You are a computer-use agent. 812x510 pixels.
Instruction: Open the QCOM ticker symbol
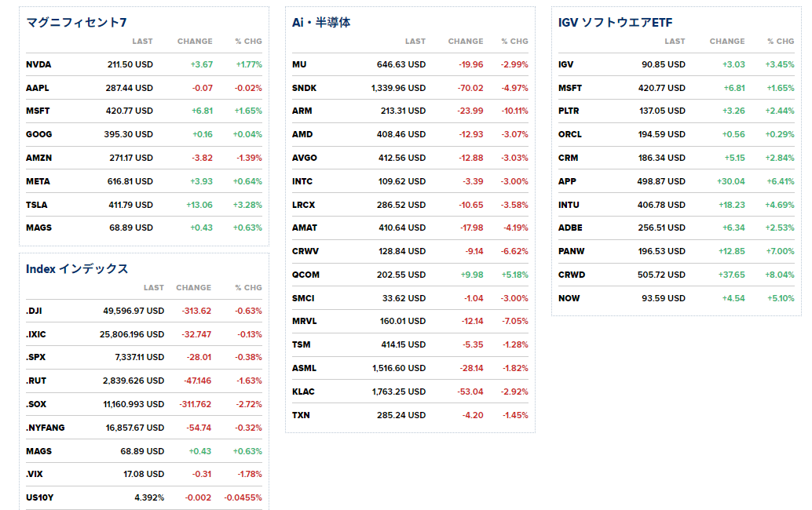305,275
